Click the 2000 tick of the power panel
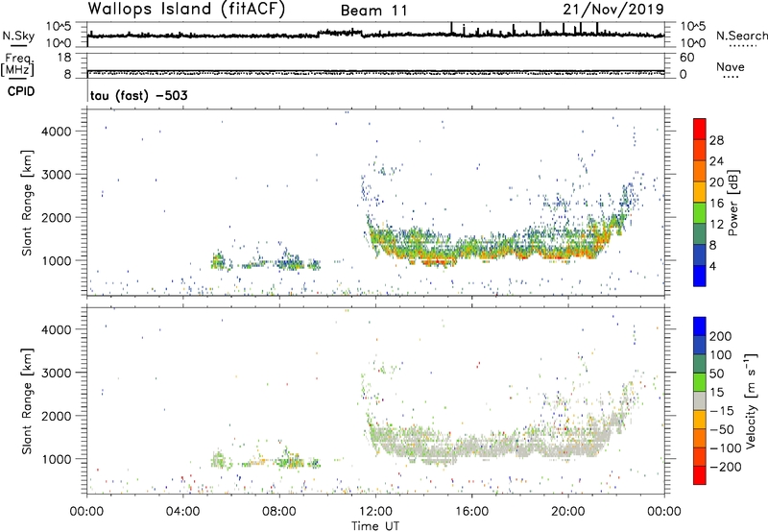Viewport: 768px width, 532px height. point(56,217)
